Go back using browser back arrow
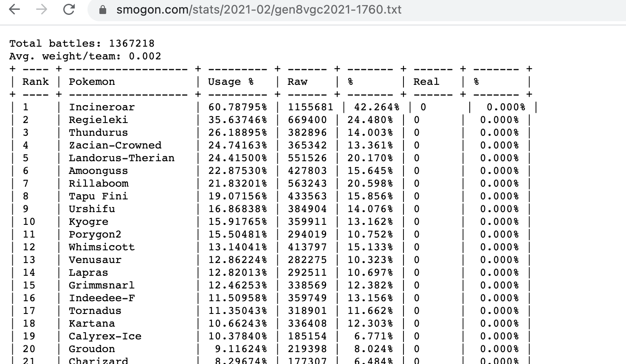The image size is (626, 364). 14,9
